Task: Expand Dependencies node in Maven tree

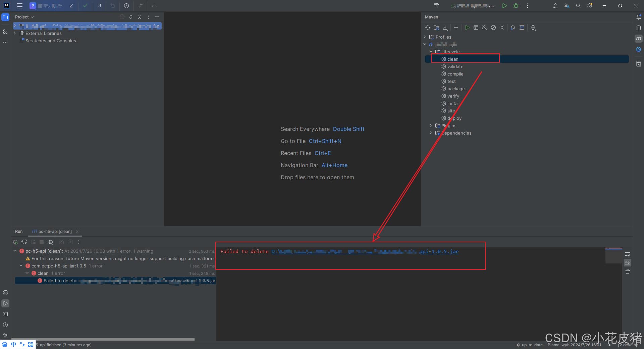Action: (431, 133)
